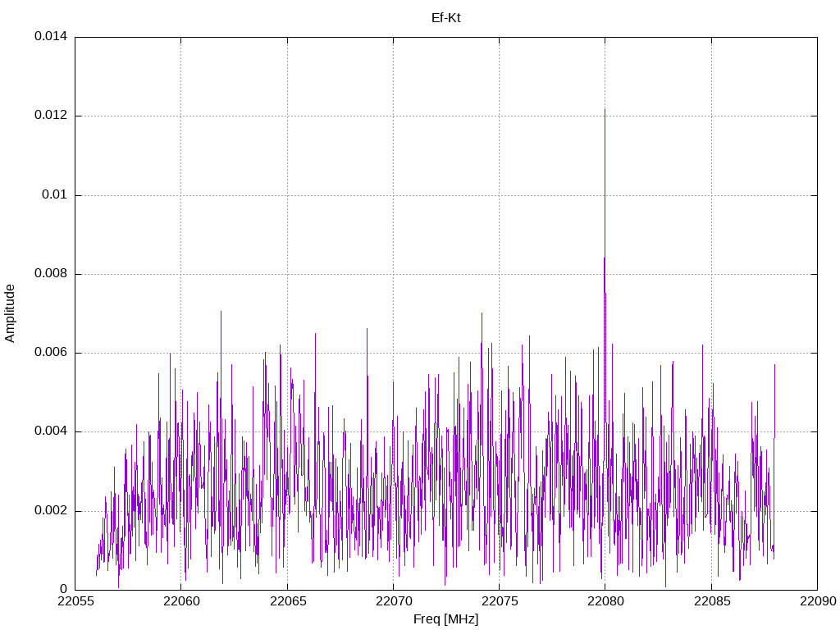Click the 22080 x-axis tick label
This screenshot has width=840, height=630.
click(x=605, y=603)
